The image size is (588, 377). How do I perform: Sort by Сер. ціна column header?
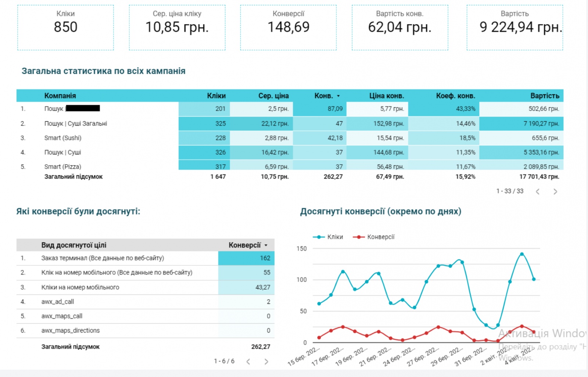273,96
